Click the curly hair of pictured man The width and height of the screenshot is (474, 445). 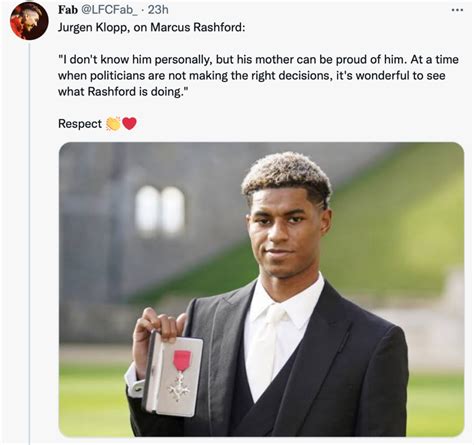tap(287, 175)
